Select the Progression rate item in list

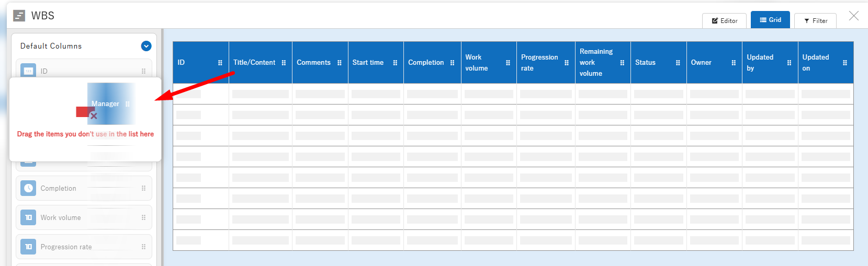84,247
